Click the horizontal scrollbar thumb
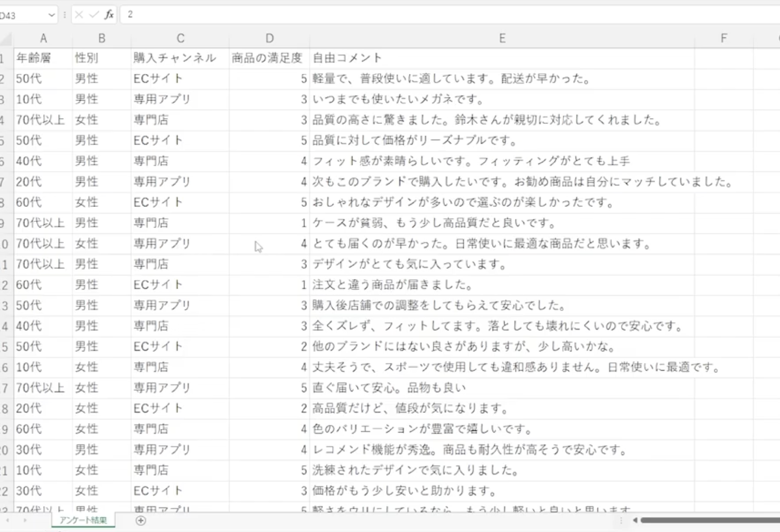The image size is (780, 532). (x=710, y=520)
